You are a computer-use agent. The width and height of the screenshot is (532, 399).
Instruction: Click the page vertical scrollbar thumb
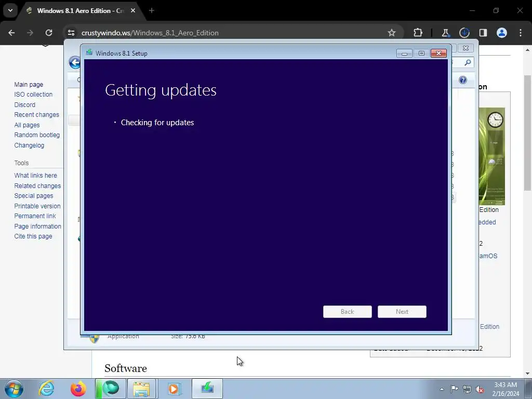pos(527,132)
